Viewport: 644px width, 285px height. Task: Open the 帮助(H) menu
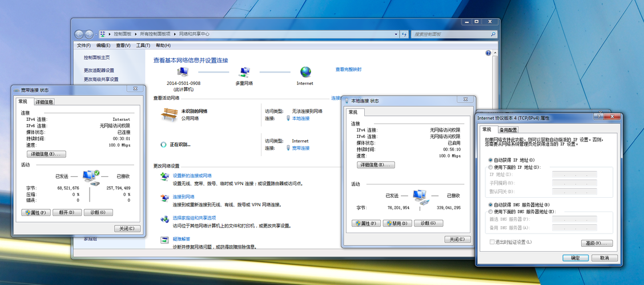(x=163, y=46)
